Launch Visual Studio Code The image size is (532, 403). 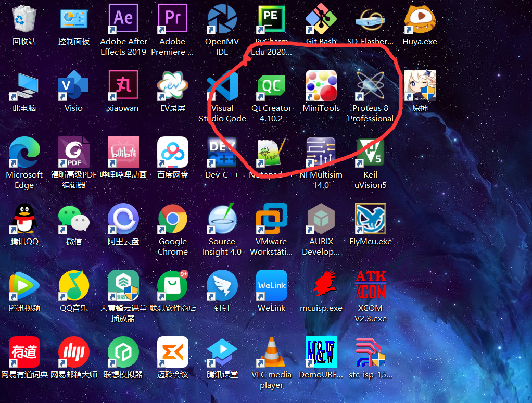222,86
